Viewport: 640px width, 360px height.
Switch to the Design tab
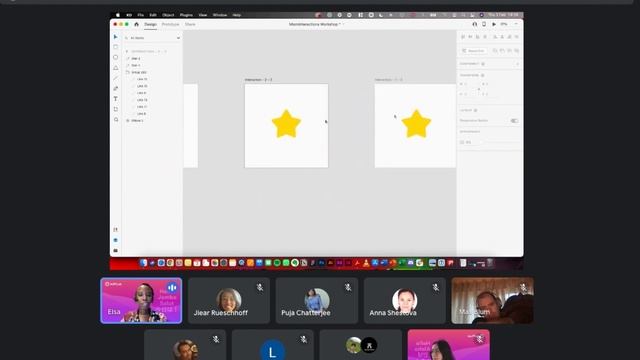click(150, 24)
